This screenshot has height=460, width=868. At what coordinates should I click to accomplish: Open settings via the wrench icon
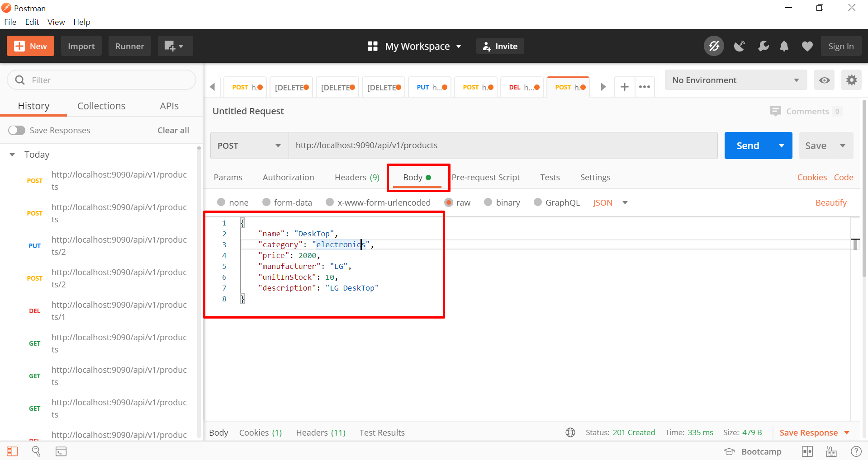pos(764,46)
